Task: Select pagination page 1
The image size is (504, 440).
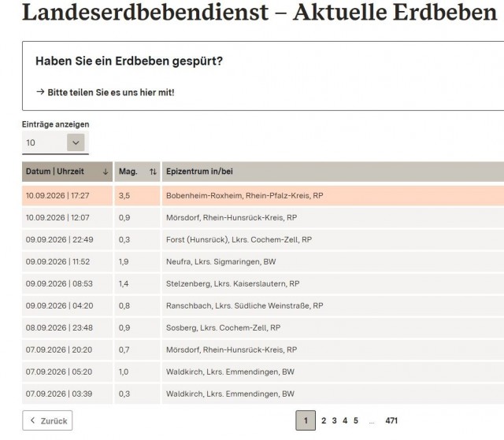Action: point(306,420)
